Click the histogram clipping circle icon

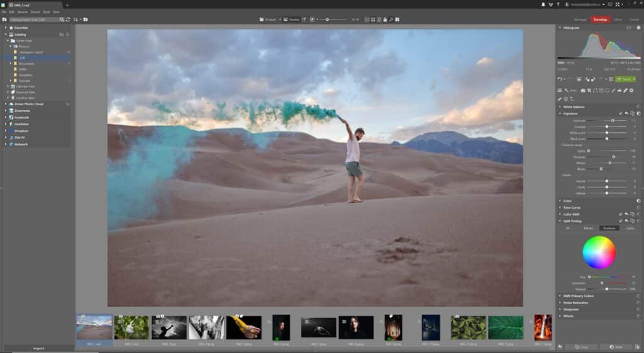pyautogui.click(x=639, y=28)
